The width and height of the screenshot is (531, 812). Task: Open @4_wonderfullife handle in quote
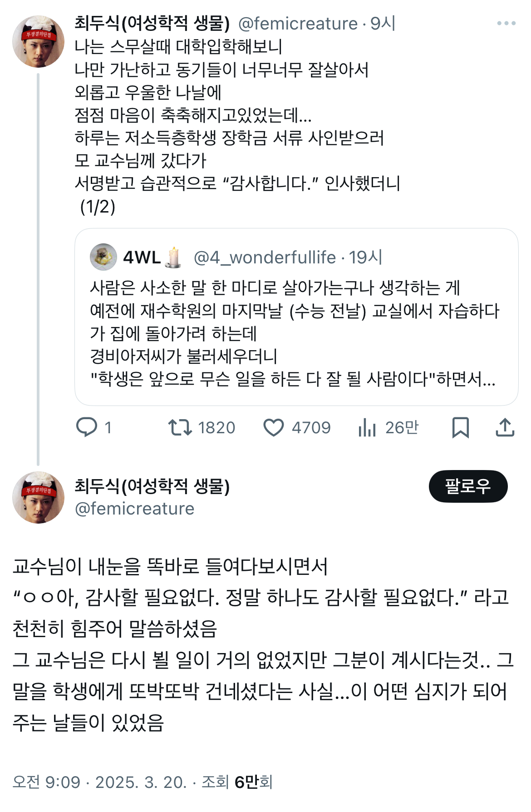[265, 257]
